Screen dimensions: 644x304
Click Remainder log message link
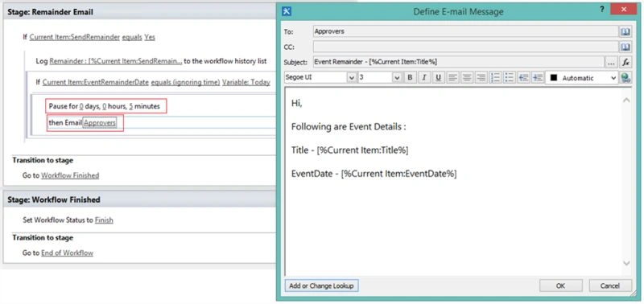coord(116,61)
